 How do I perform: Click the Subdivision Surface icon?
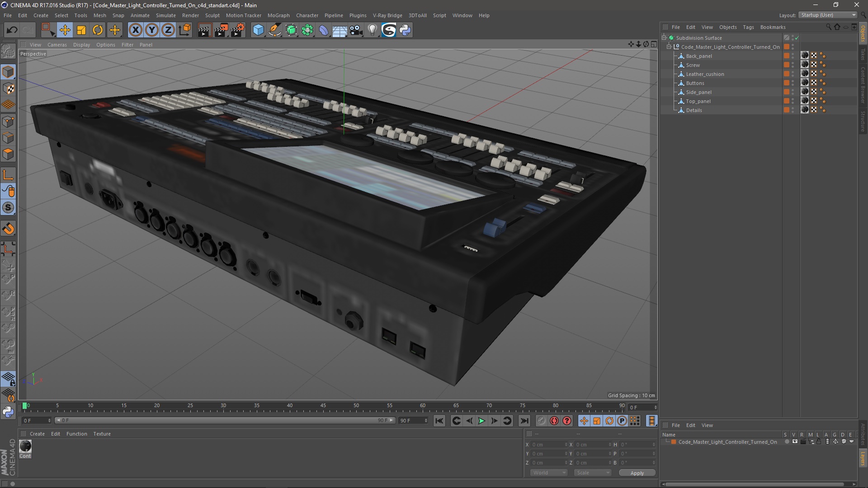(671, 38)
